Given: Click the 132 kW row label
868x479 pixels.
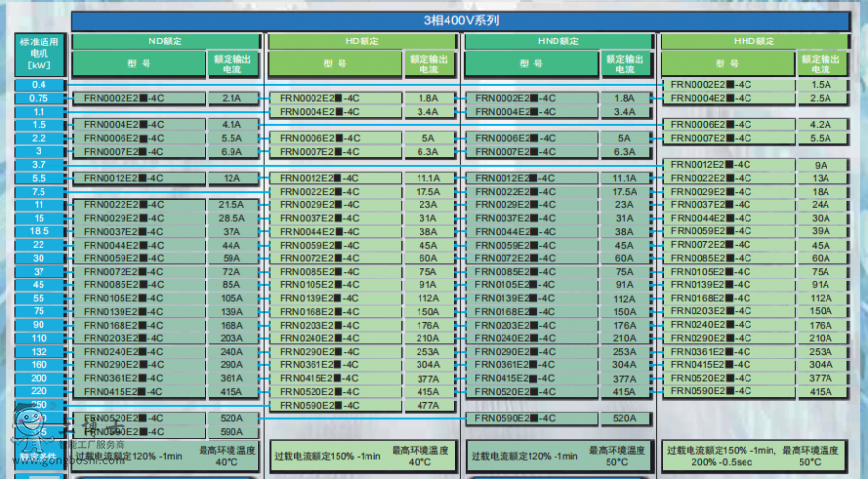Looking at the screenshot, I should click(39, 352).
